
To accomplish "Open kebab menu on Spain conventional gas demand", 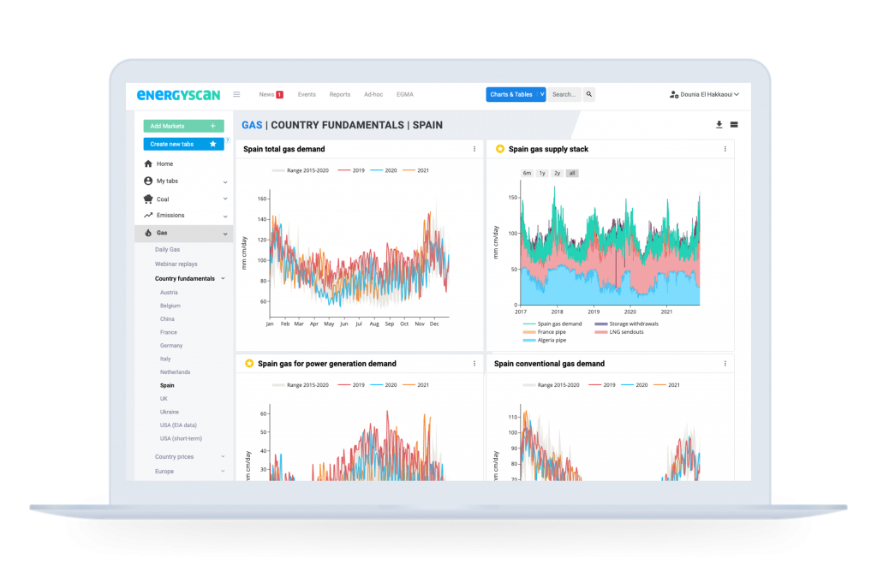I will pos(725,364).
